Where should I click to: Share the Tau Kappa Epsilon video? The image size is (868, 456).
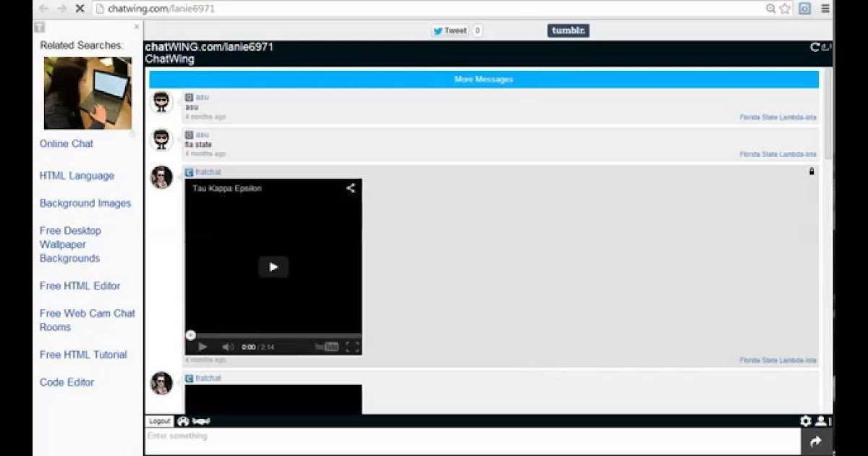(350, 188)
